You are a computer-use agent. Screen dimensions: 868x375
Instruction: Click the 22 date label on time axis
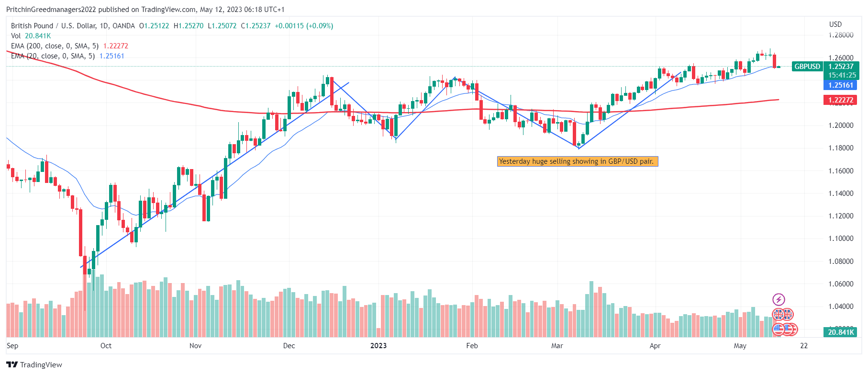click(x=804, y=346)
